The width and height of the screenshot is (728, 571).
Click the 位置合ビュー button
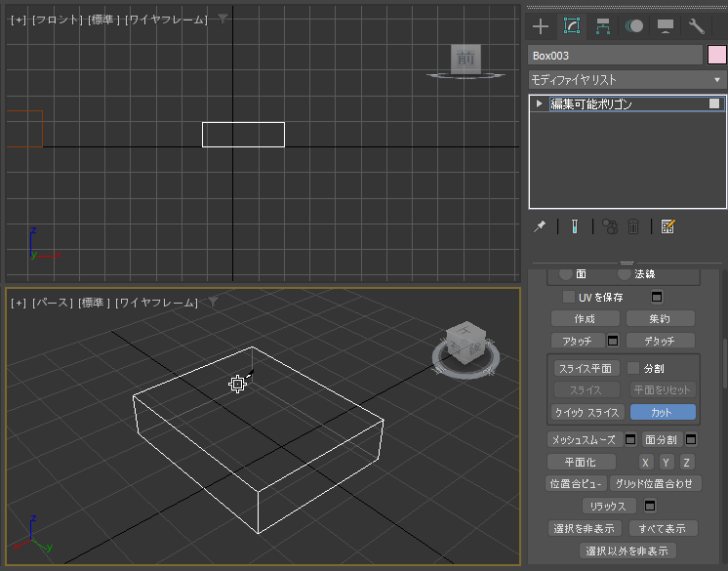pos(576,484)
